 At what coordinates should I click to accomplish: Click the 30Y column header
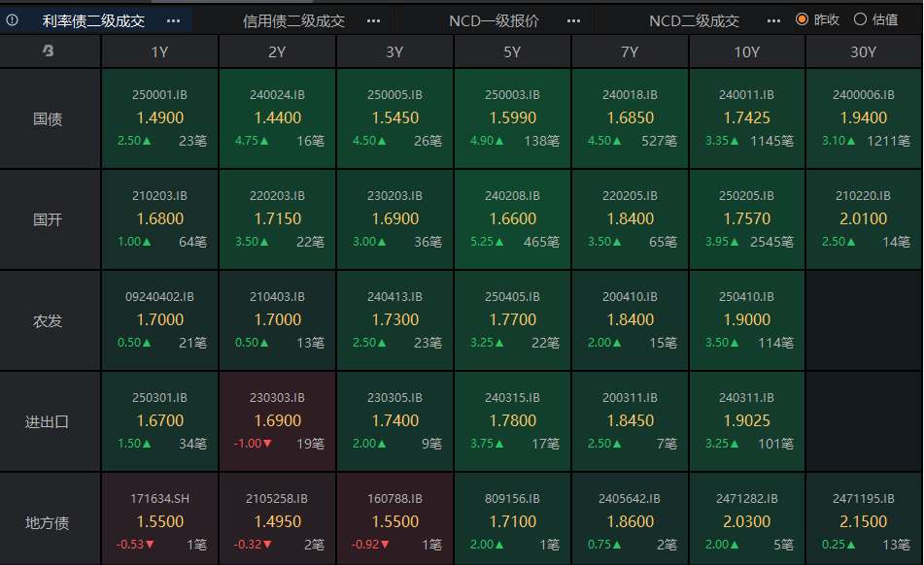[863, 52]
